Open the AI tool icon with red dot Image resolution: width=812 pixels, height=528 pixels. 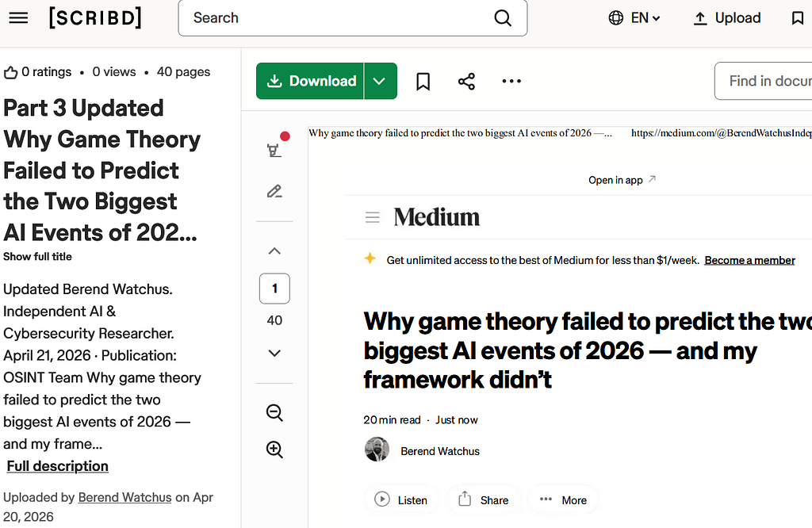point(275,146)
